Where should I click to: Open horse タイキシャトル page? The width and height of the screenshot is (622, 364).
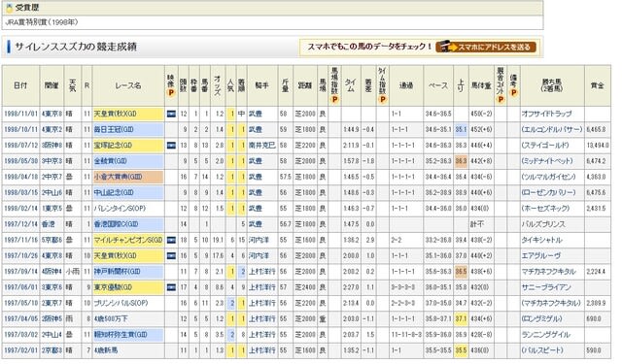pos(541,240)
